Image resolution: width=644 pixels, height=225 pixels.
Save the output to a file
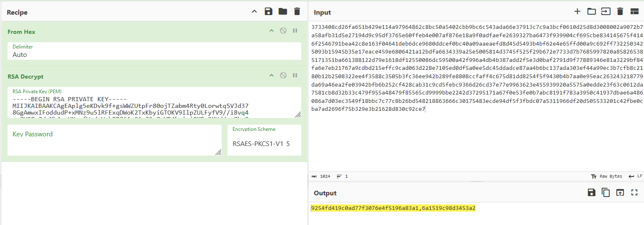592,192
